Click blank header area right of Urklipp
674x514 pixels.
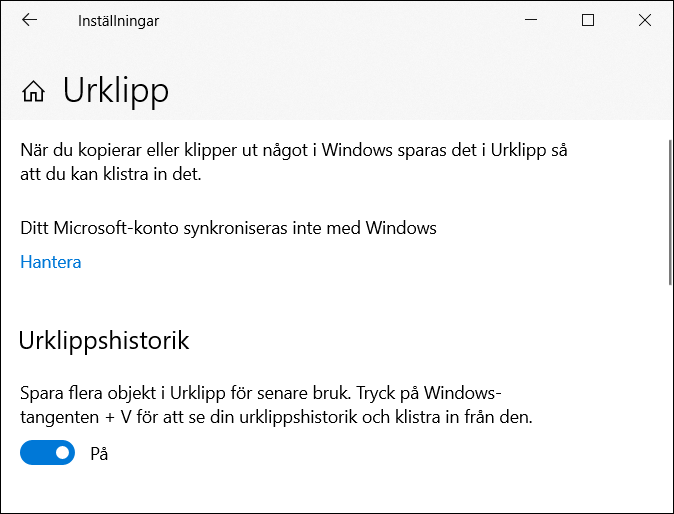[x=420, y=91]
